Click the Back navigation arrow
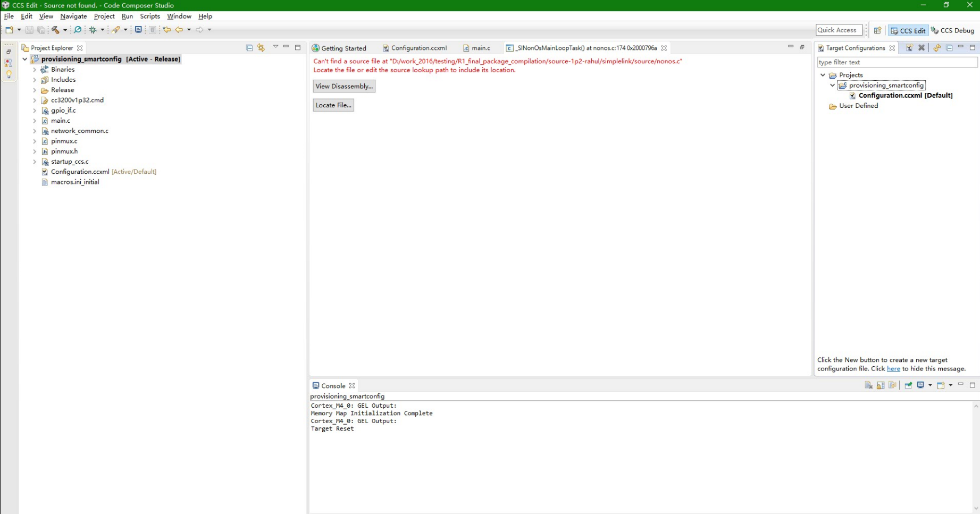Image resolution: width=980 pixels, height=514 pixels. pyautogui.click(x=179, y=30)
